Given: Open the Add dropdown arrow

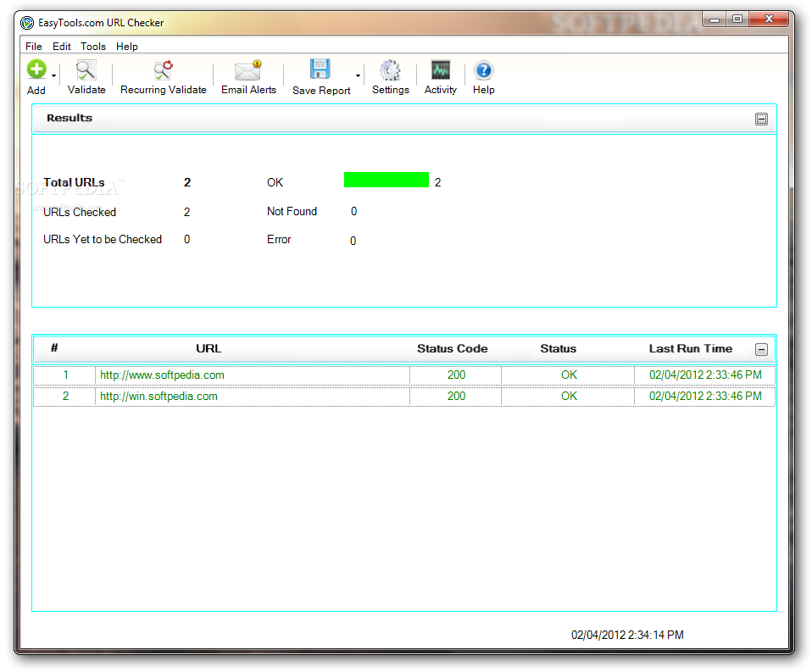Looking at the screenshot, I should coord(54,76).
